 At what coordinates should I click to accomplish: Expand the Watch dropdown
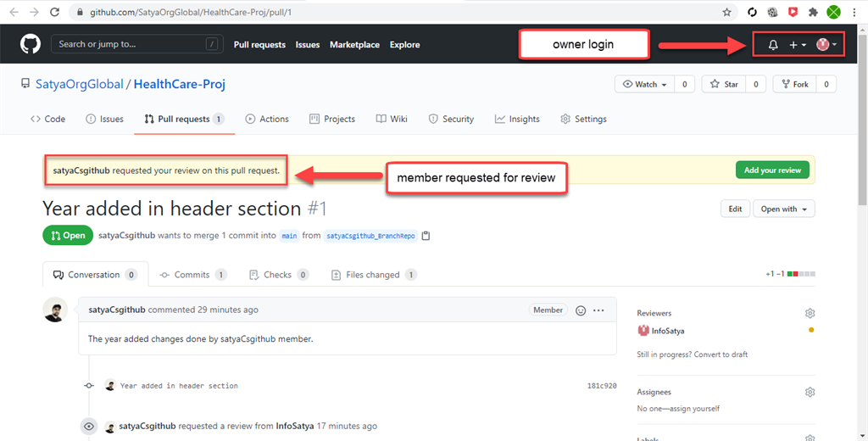[644, 84]
